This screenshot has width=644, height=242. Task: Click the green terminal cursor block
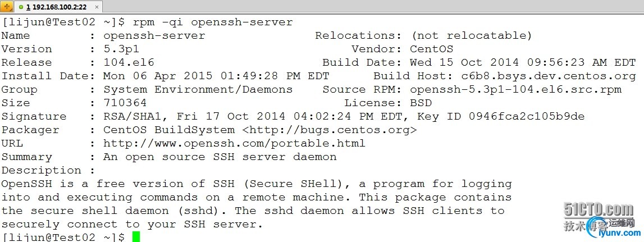point(136,237)
